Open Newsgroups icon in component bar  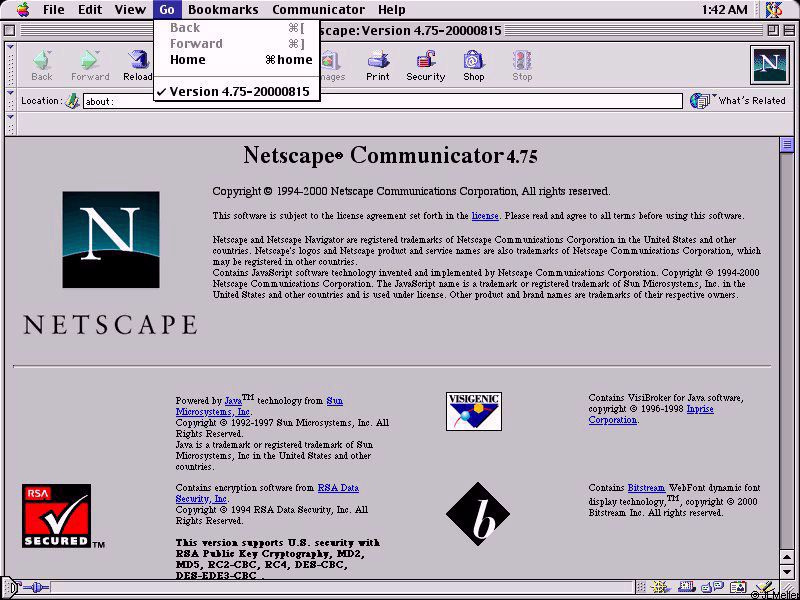(710, 588)
